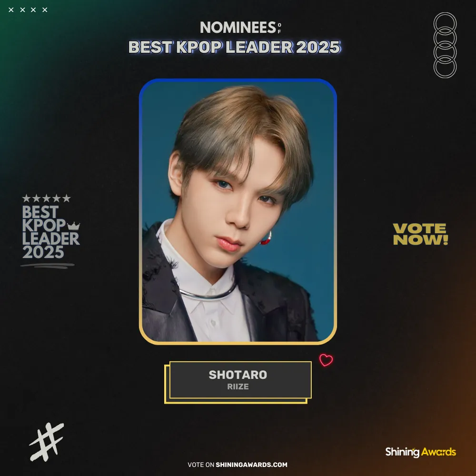Click the VOTE ON text at bottom
This screenshot has height=476, width=476.
[201, 465]
